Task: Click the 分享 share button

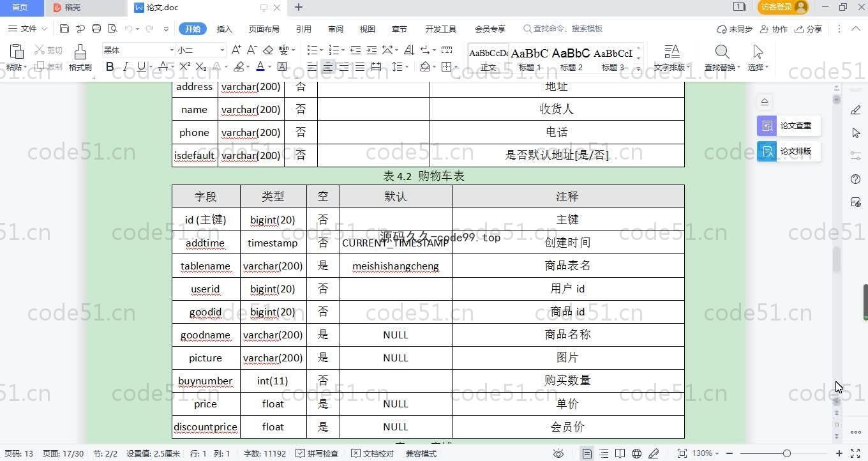Action: pos(809,29)
